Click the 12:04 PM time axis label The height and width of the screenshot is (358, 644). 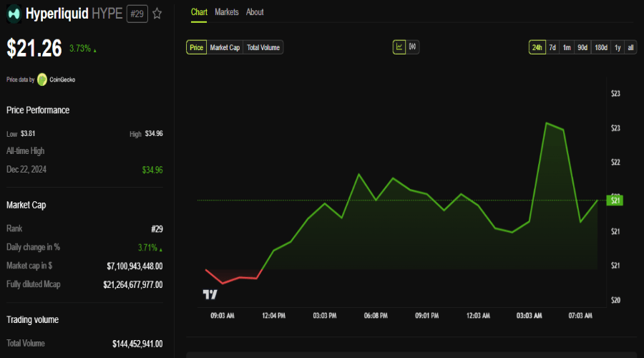click(273, 316)
